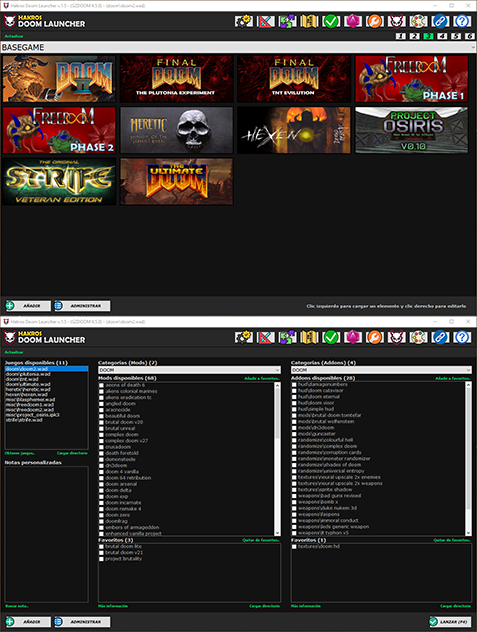Check 'randomizer\corruption cards' addon
Image resolution: width=477 pixels, height=632 pixels.
point(294,453)
